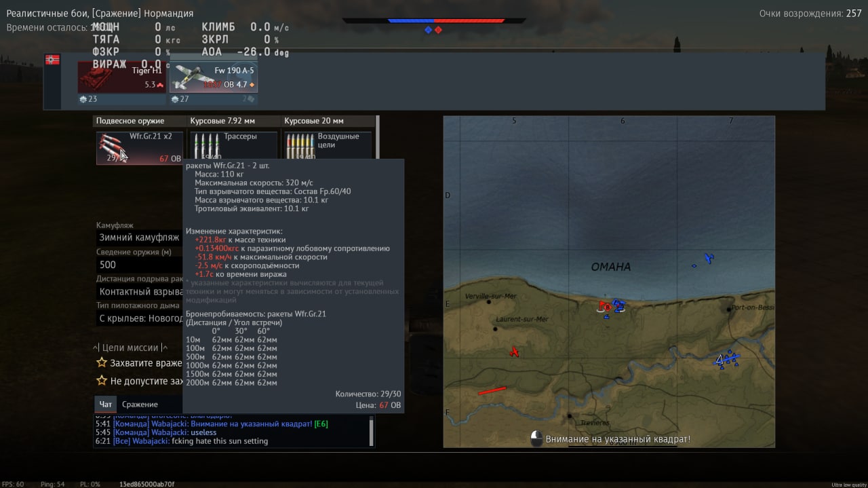Open the 7.92 mm Трассеры belt selector
The width and height of the screenshot is (868, 488).
(x=234, y=145)
